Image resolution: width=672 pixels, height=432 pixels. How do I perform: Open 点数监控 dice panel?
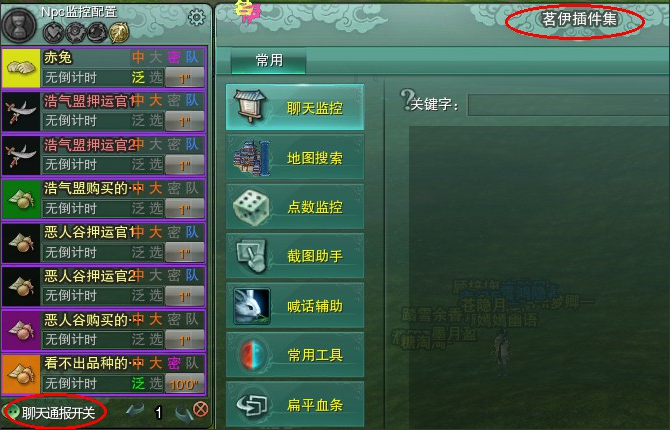(x=295, y=207)
